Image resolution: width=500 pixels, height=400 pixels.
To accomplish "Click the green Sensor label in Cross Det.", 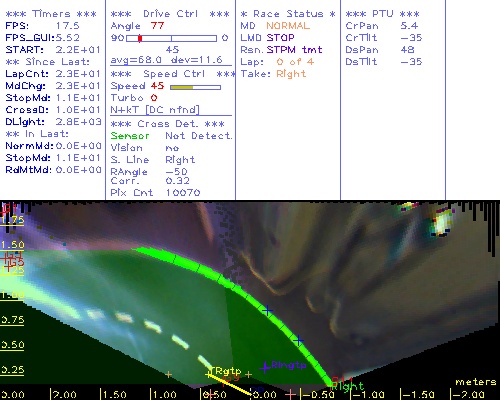I will click(130, 136).
